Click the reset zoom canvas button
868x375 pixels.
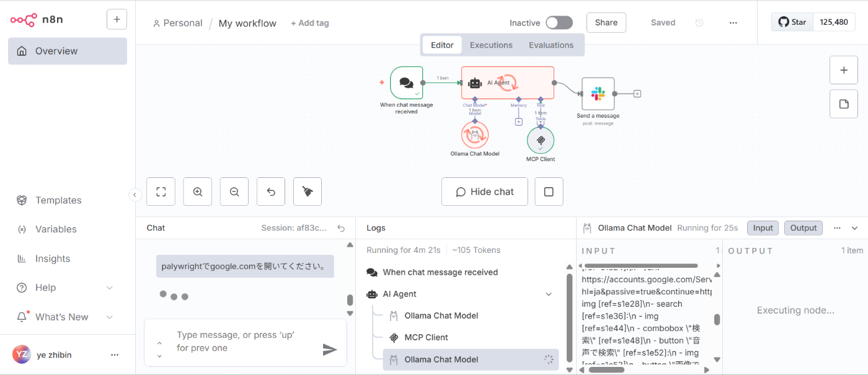coord(271,192)
